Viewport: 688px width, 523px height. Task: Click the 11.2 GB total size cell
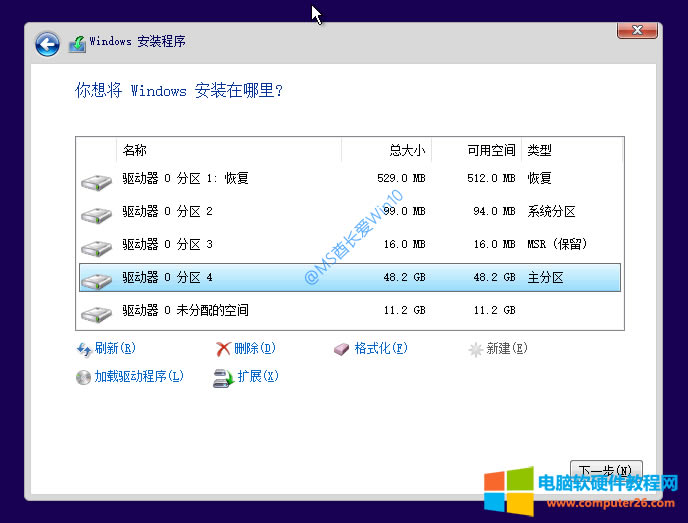[404, 310]
